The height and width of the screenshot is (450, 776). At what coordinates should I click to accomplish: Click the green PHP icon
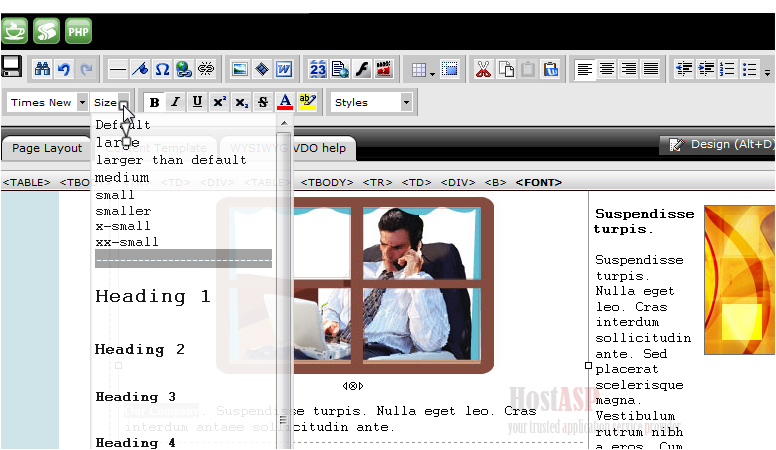[78, 31]
